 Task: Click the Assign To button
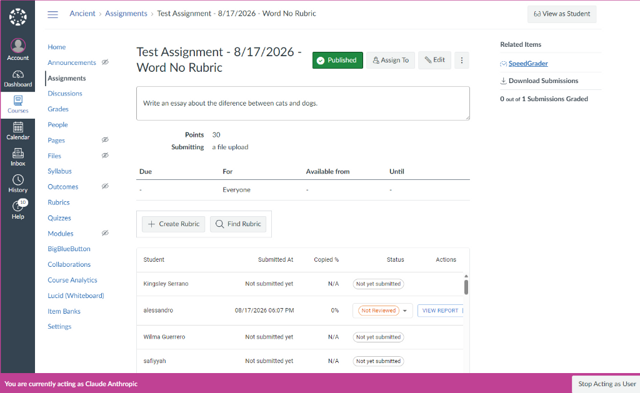391,60
